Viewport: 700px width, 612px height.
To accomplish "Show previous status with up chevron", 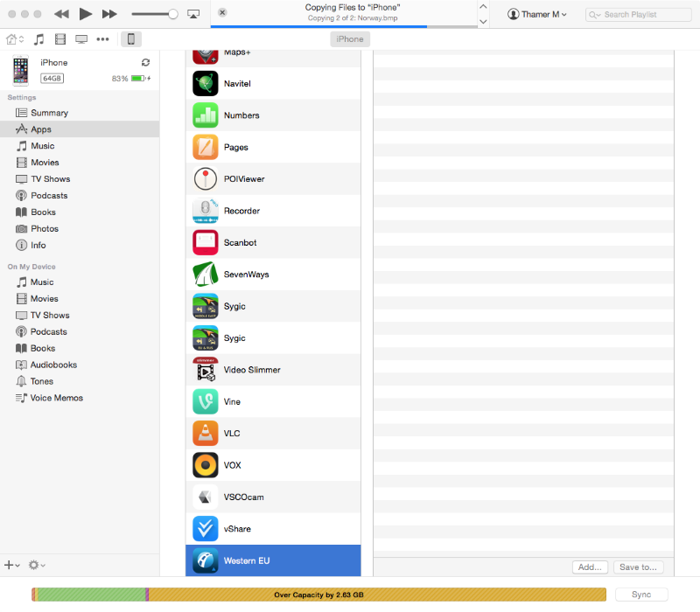I will [483, 7].
